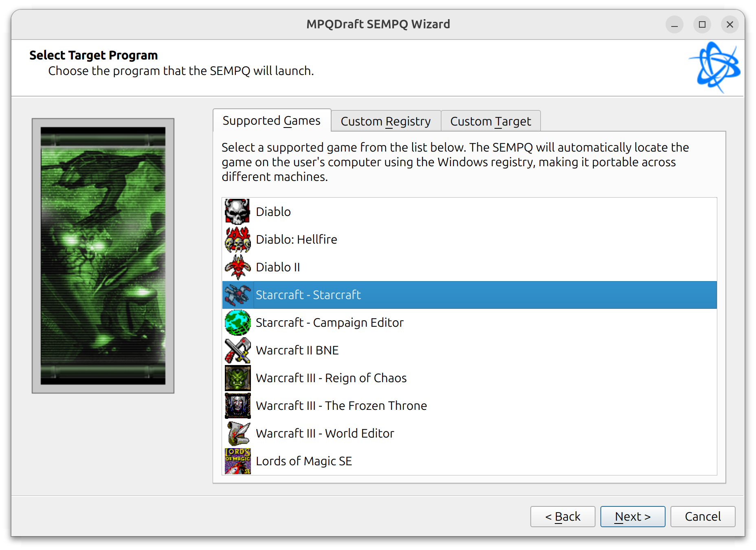
Task: Click the Lords of Magic SE cover icon
Action: pos(237,461)
